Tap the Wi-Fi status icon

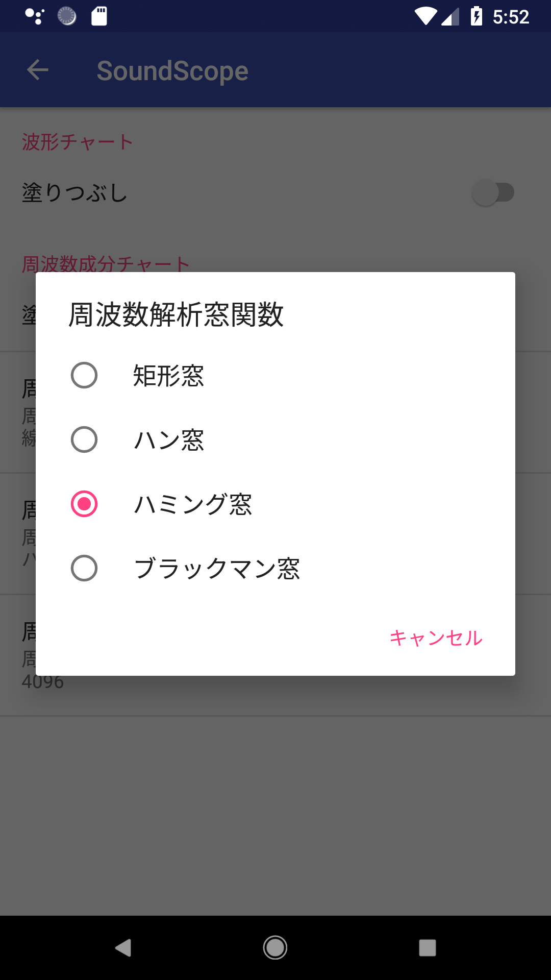[425, 16]
